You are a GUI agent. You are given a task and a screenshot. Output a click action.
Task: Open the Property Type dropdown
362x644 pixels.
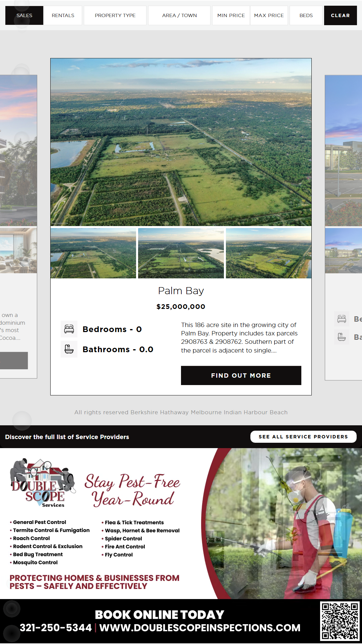[115, 15]
